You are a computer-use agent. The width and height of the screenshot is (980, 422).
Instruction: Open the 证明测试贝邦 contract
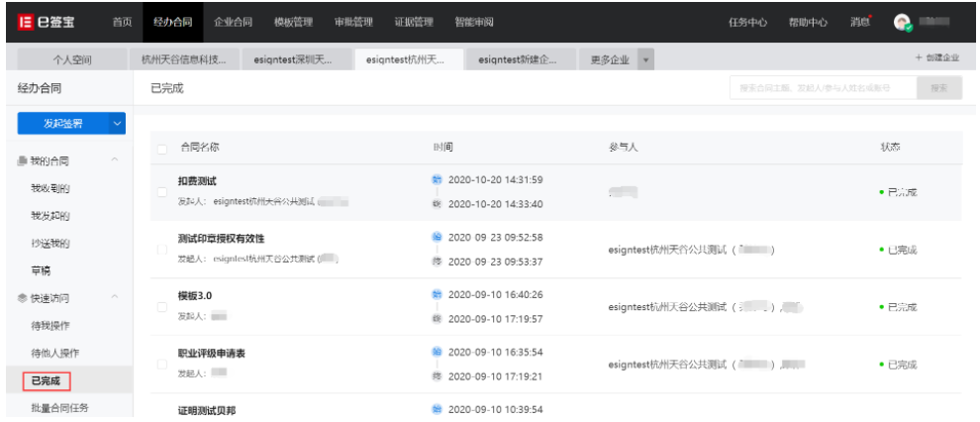pyautogui.click(x=207, y=411)
